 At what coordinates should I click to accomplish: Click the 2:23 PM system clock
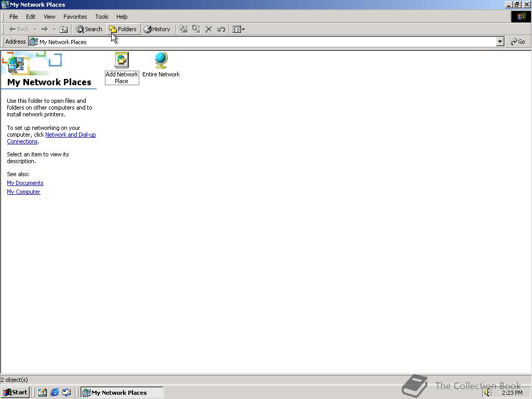point(512,393)
